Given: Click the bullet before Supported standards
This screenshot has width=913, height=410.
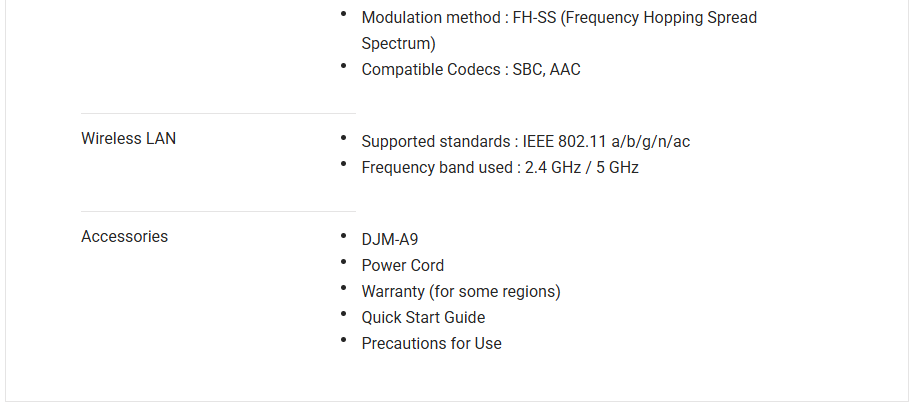Looking at the screenshot, I should pyautogui.click(x=343, y=139).
